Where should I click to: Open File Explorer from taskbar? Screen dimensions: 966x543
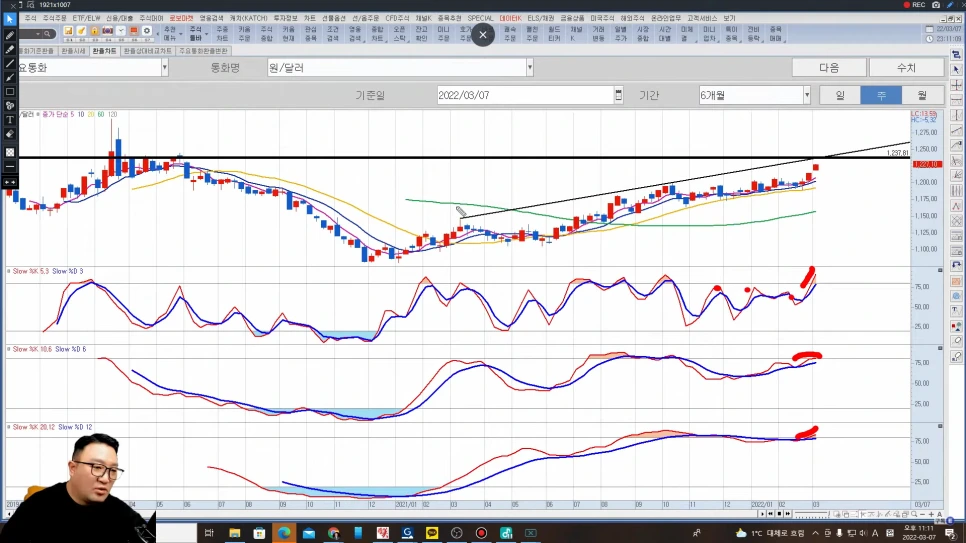(x=235, y=533)
